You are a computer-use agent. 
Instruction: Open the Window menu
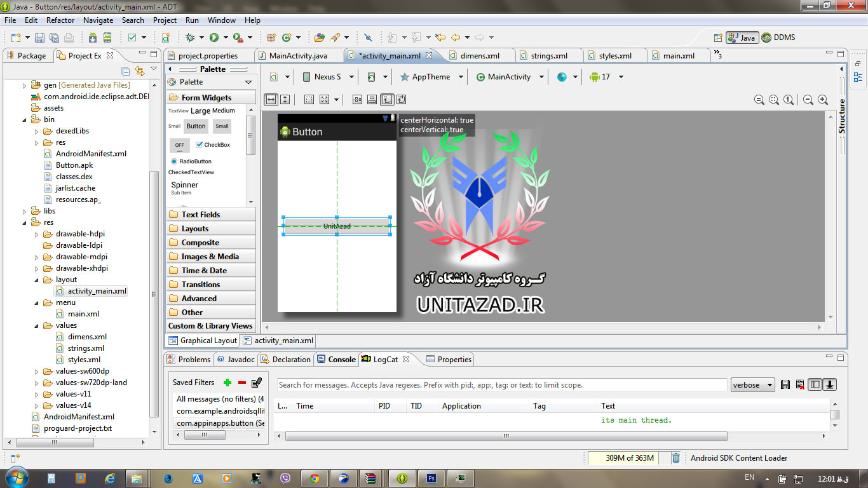coord(222,20)
